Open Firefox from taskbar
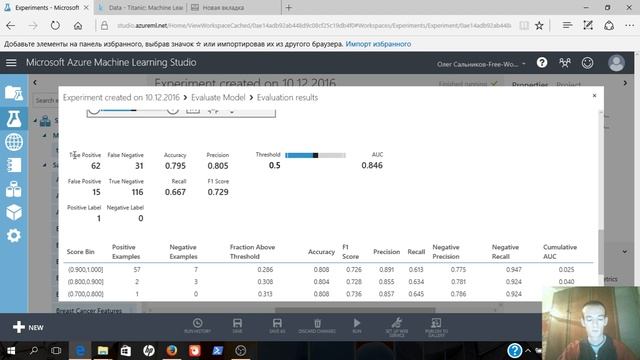Viewport: 640px width, 360px height. point(172,351)
